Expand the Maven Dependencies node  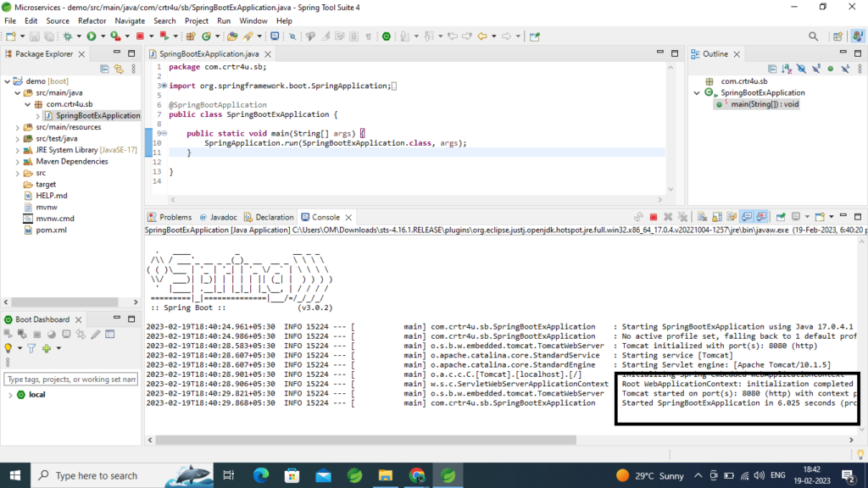pyautogui.click(x=18, y=162)
